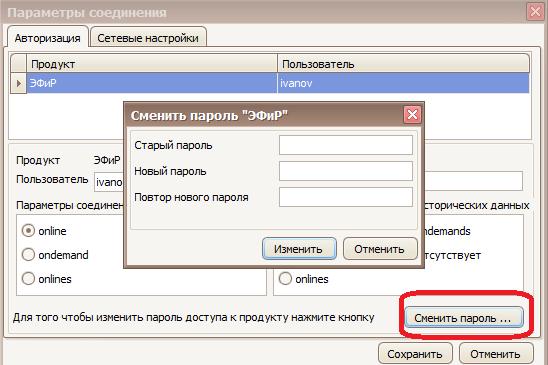Viewport: 548px width, 365px height.
Task: Click the ЭФиР value beside the Продукт label
Action: 107,160
